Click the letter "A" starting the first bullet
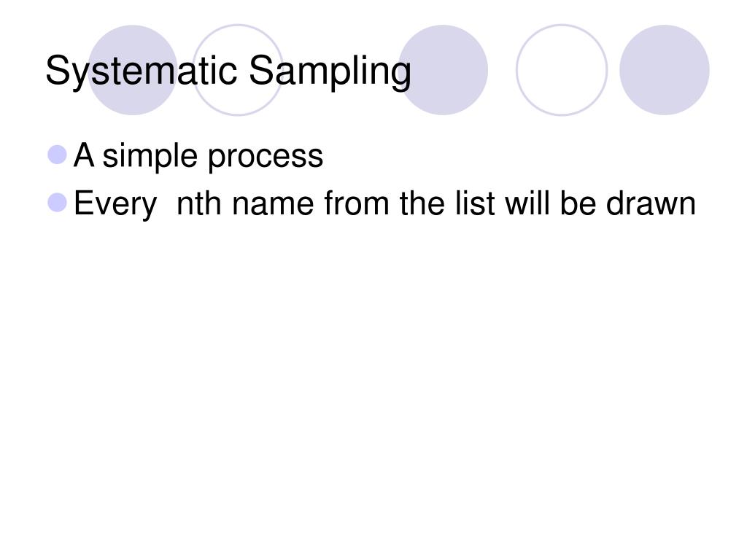Image resolution: width=747 pixels, height=560 pixels. [84, 155]
